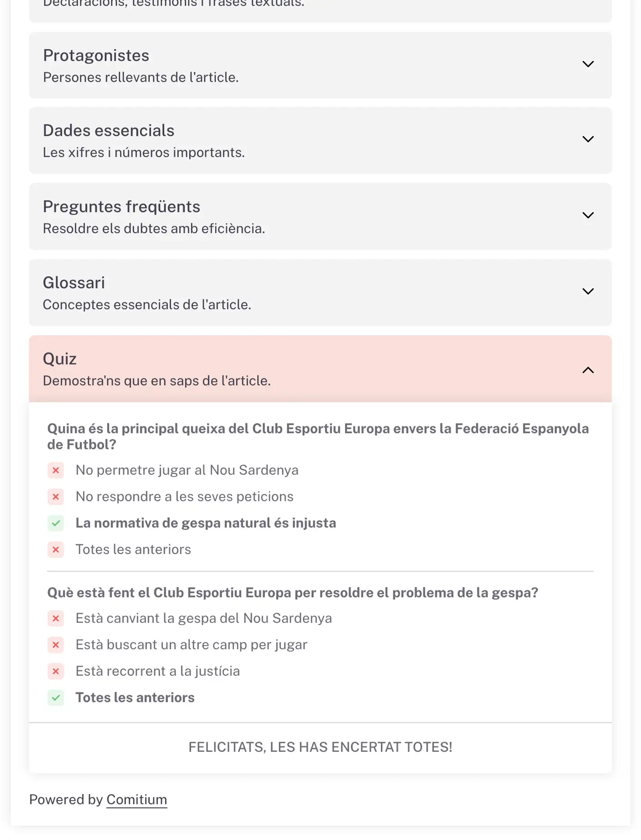
Task: Choose answer 'Està buscant un altre camp per jugar'
Action: click(191, 645)
